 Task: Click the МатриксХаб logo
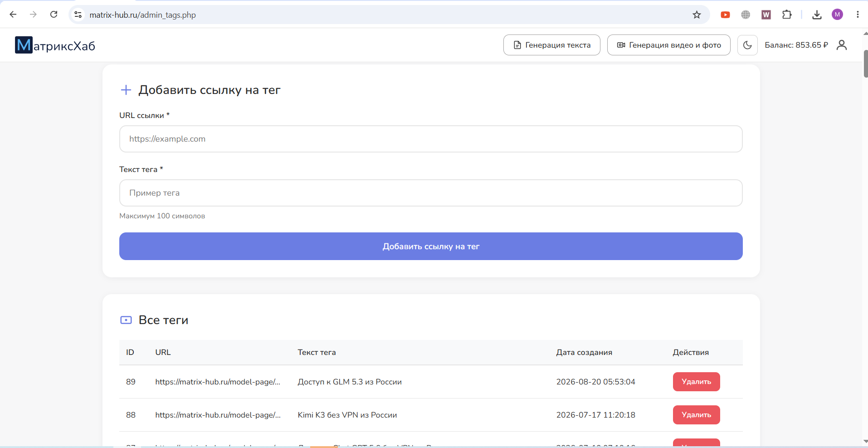(x=55, y=45)
